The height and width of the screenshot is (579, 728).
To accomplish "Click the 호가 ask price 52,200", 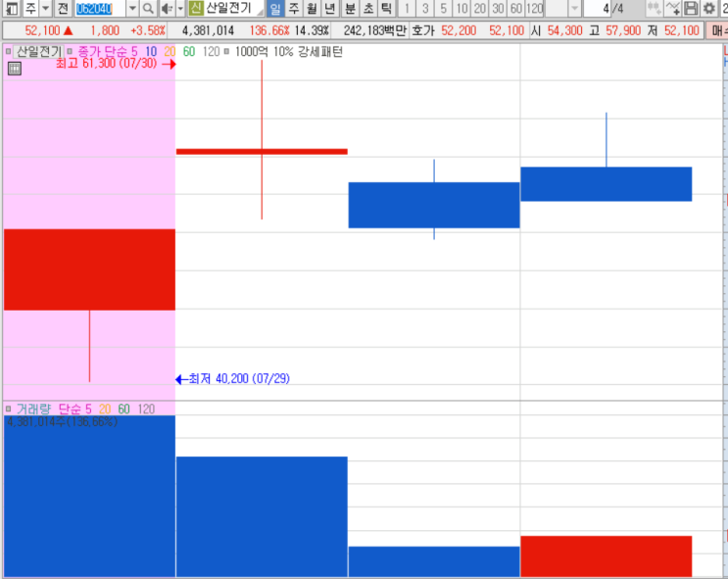I will click(459, 30).
